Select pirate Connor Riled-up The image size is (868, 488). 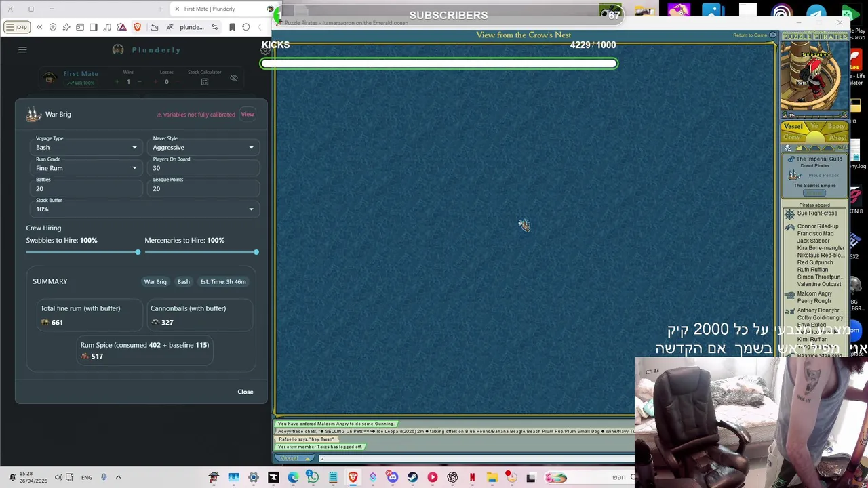coord(818,226)
